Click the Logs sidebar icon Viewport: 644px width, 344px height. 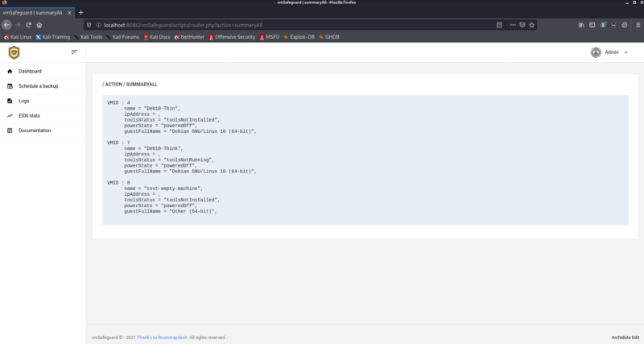10,101
